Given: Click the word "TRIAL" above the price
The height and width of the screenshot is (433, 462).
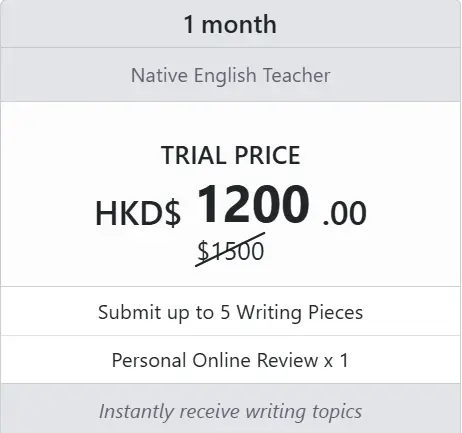Looking at the screenshot, I should pos(195,155).
